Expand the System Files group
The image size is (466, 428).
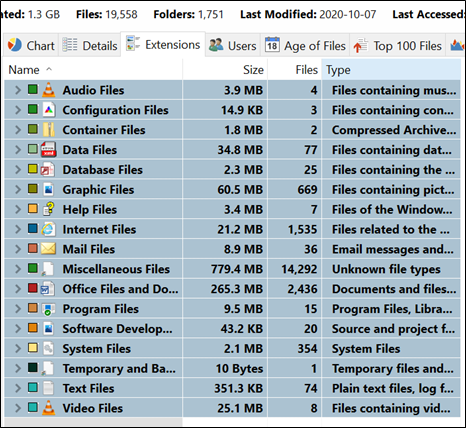(x=18, y=348)
